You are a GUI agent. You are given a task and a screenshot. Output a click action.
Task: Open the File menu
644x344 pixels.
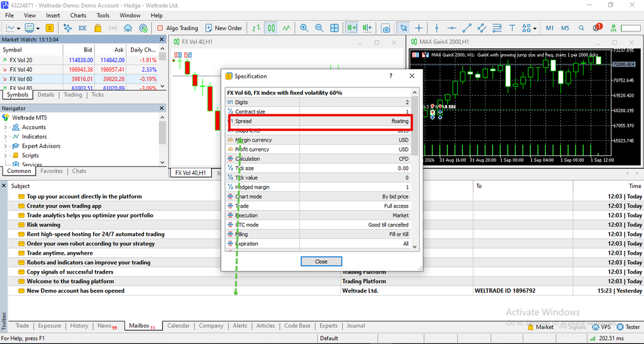(9, 15)
